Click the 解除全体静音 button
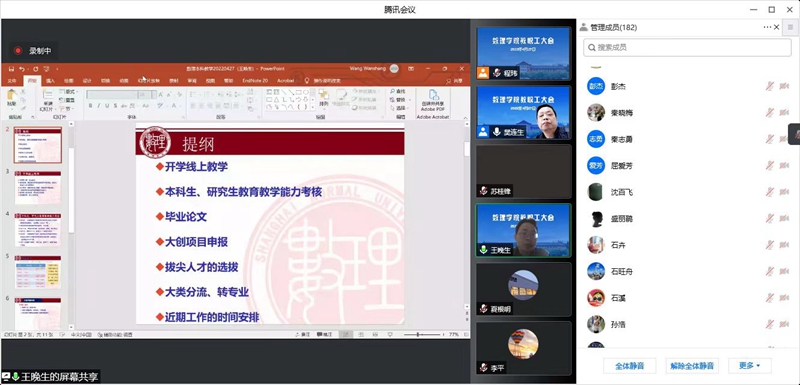The height and width of the screenshot is (385, 800). [x=692, y=366]
